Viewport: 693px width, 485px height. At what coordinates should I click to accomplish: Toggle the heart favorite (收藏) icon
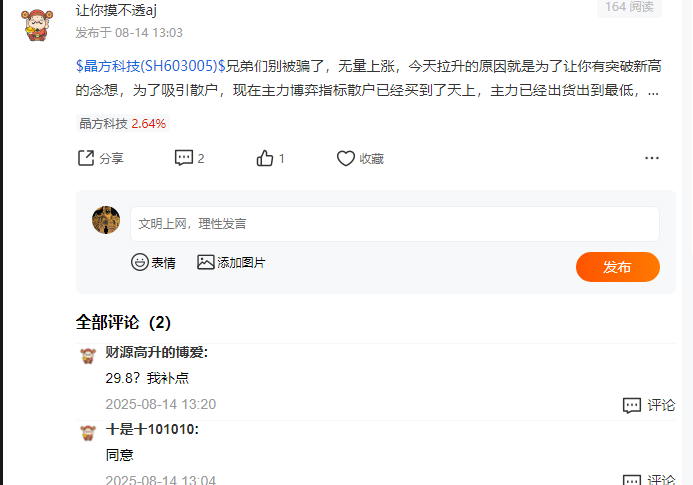tap(346, 158)
